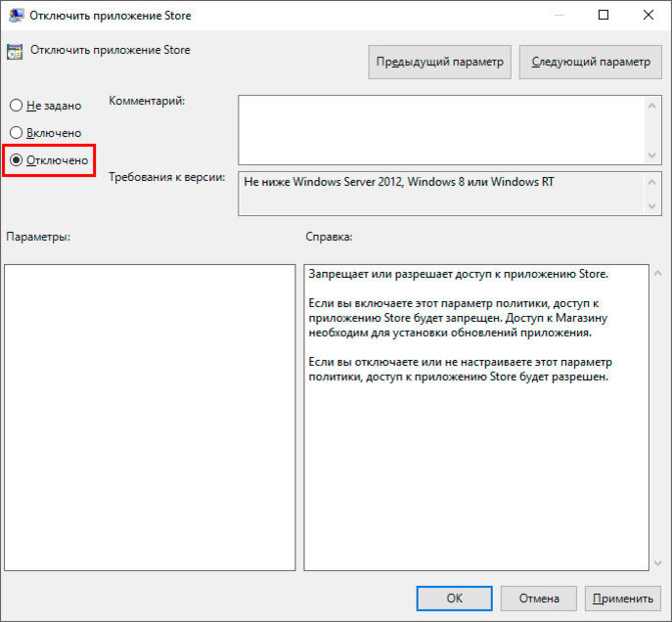
Task: Apply settings with "Применить" button
Action: (x=623, y=598)
